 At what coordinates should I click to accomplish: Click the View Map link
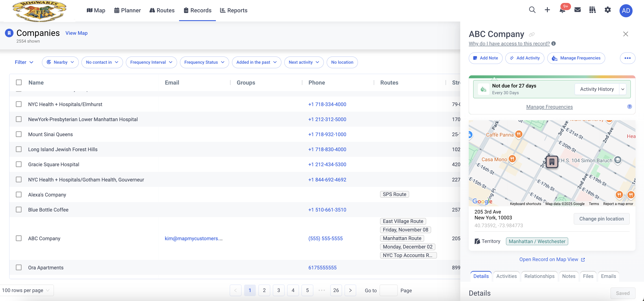pos(76,33)
